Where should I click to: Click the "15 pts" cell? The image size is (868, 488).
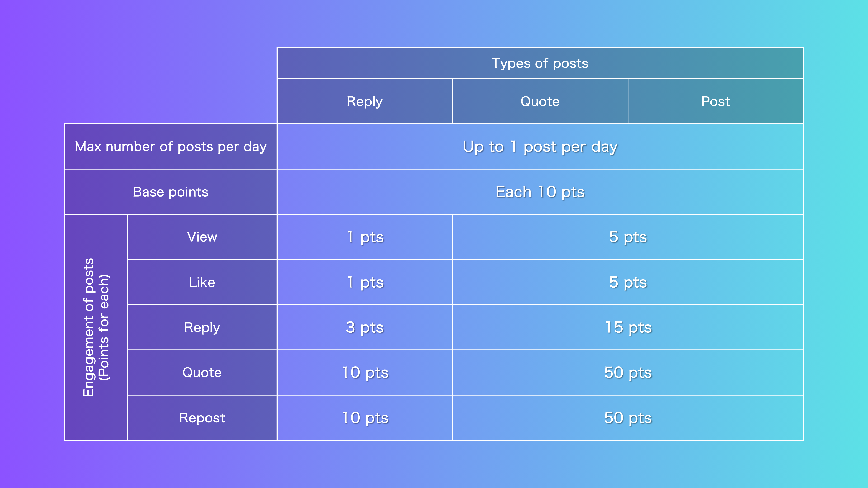(628, 327)
